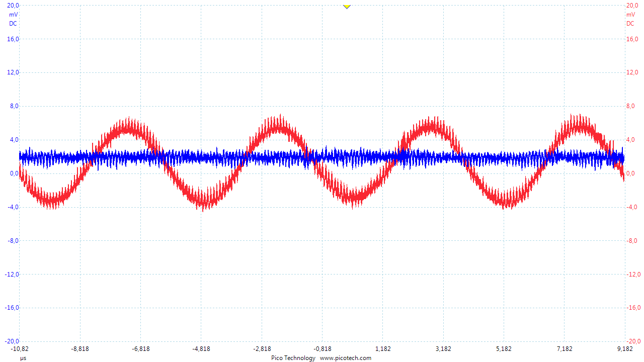Select the 7,182 time axis value
Viewport: 644px width, 362px height.
click(565, 348)
